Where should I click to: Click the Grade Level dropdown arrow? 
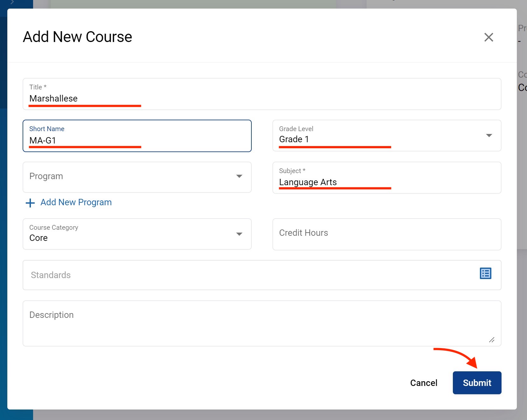pyautogui.click(x=489, y=136)
